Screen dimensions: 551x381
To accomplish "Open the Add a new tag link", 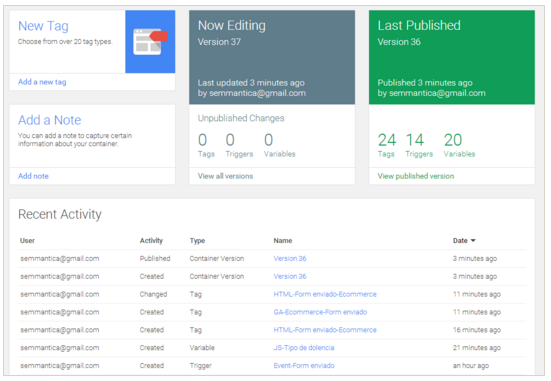I will click(x=42, y=82).
